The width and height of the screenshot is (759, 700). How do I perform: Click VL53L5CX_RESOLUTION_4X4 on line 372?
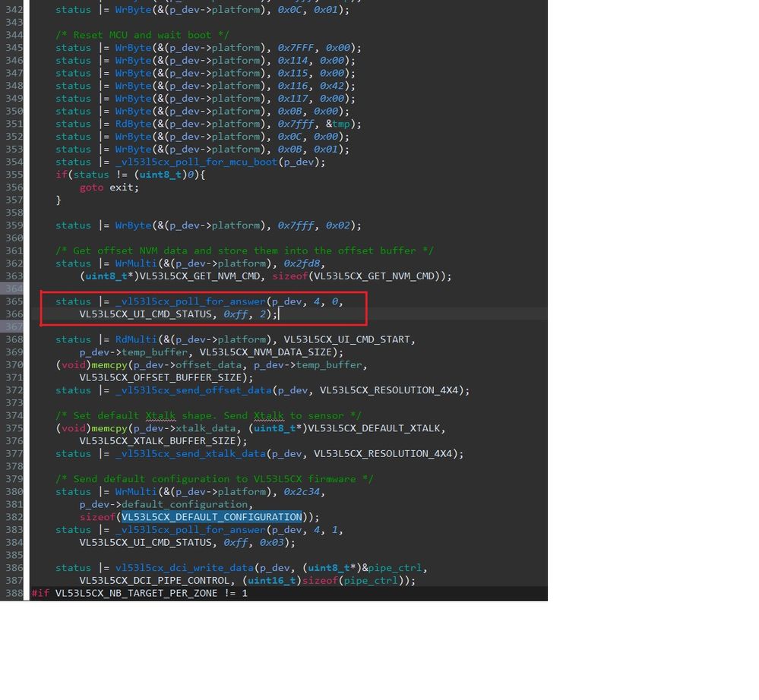389,390
